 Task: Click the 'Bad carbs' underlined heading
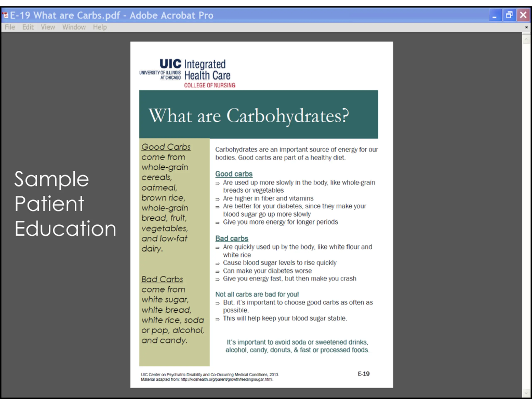pyautogui.click(x=232, y=238)
